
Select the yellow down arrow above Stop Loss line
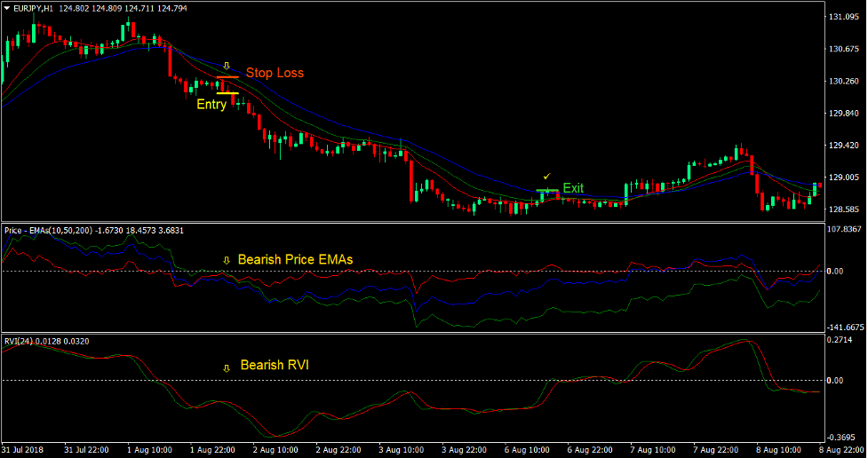point(227,66)
